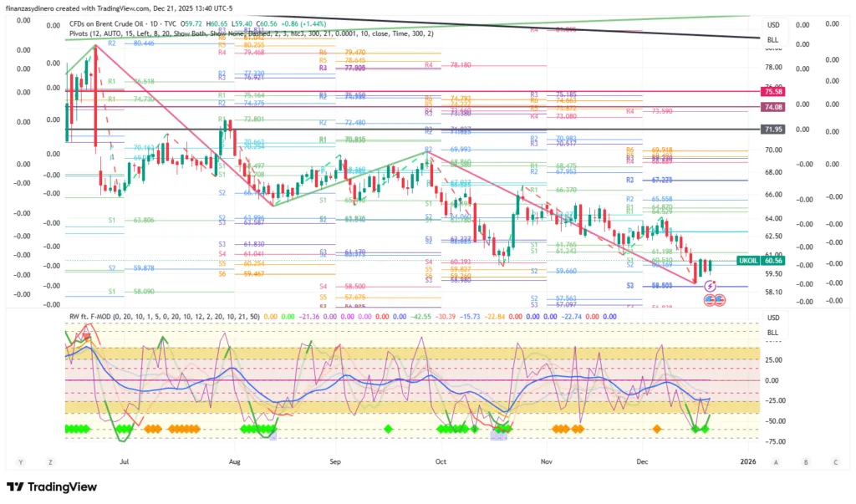Open the USD currency selector on main chart

(772, 25)
